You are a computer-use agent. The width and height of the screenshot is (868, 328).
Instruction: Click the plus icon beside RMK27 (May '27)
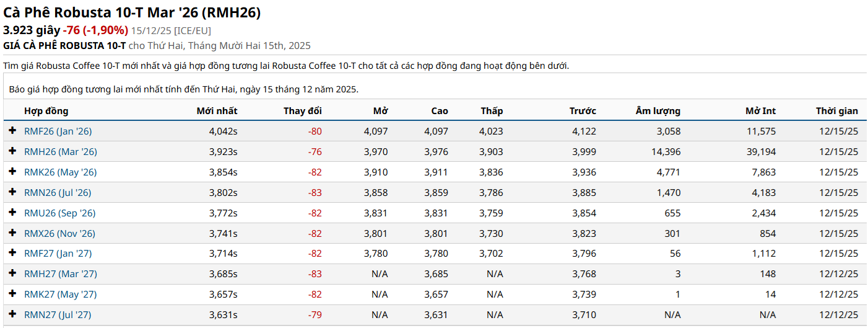pos(12,294)
